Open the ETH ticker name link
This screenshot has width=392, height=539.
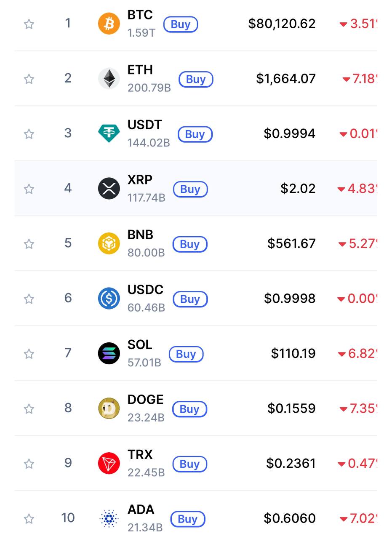[140, 70]
